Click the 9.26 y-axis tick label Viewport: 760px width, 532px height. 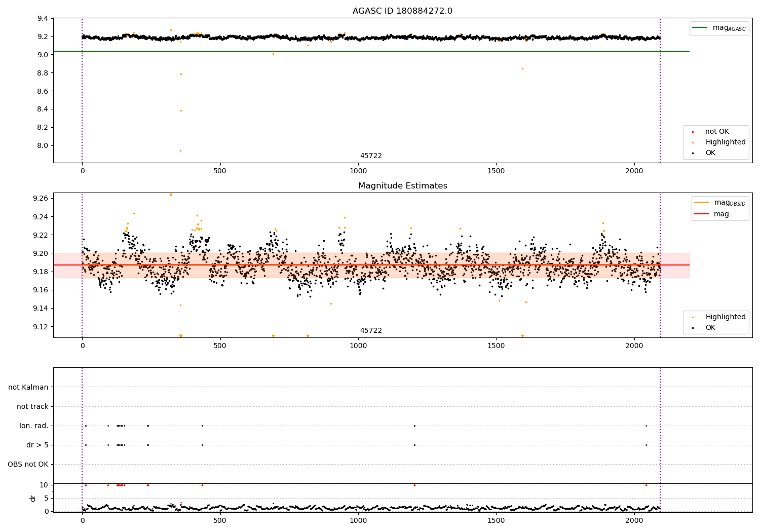click(x=41, y=198)
